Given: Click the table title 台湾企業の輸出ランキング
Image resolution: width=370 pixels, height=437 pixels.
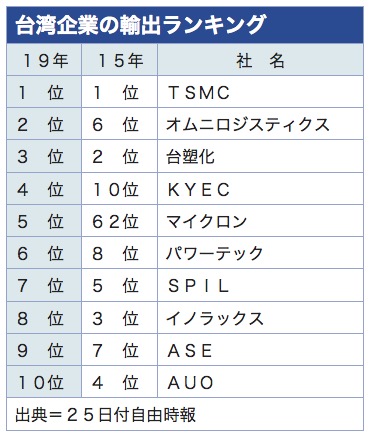Looking at the screenshot, I should coord(140,25).
